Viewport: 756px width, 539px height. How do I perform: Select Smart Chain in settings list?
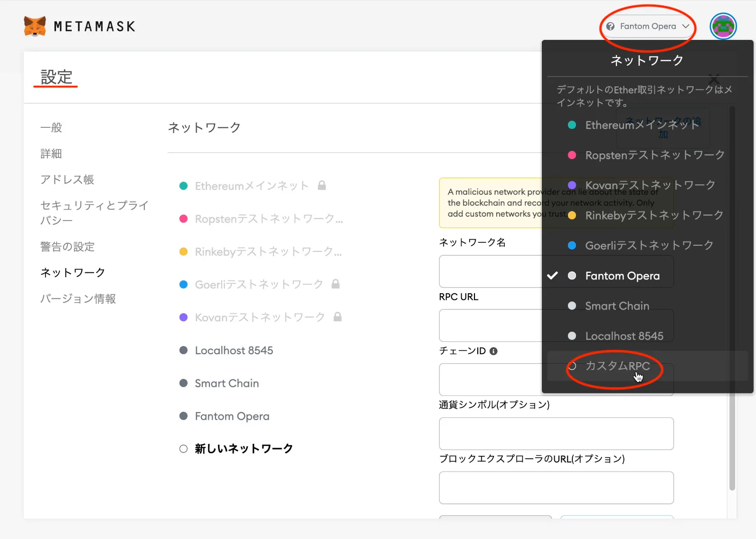coord(219,383)
